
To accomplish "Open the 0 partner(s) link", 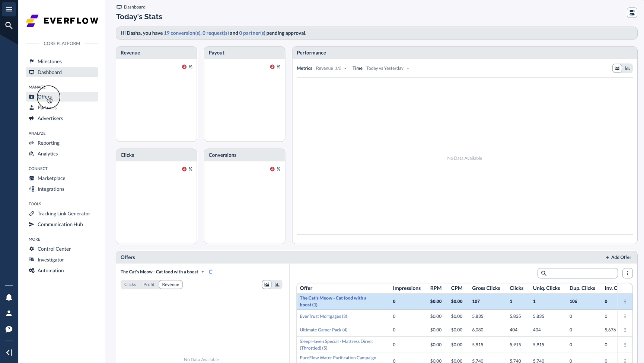I will (252, 33).
